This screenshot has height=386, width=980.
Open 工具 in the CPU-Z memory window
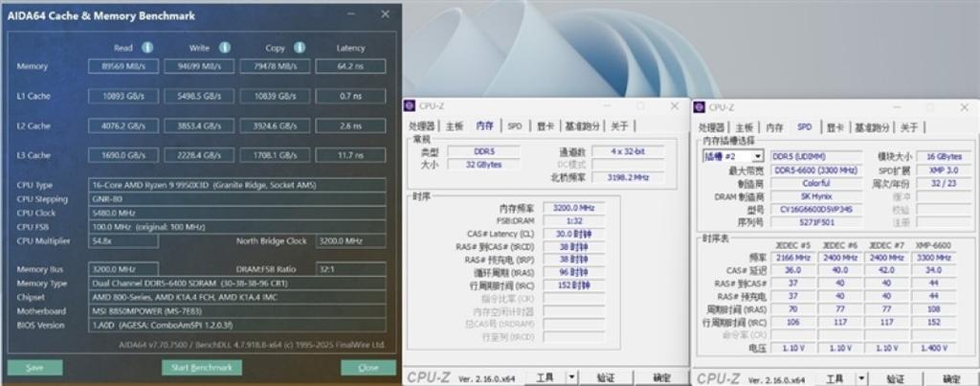545,377
